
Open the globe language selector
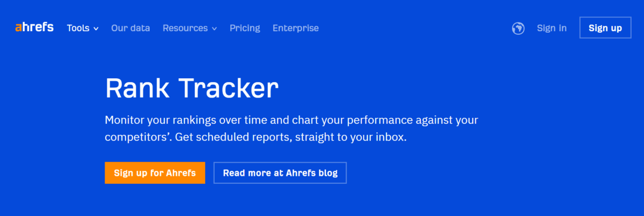pyautogui.click(x=518, y=28)
